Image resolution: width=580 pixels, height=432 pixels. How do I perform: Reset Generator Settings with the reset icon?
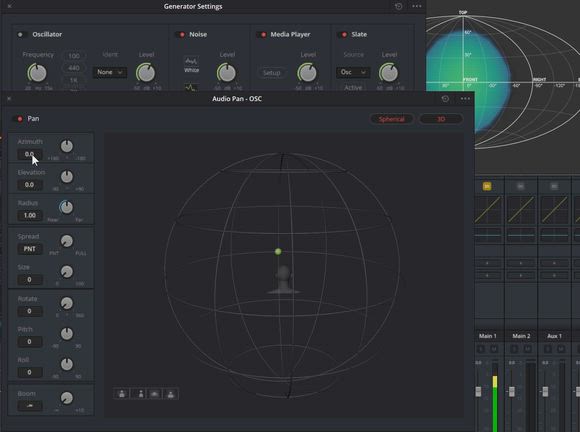[398, 6]
